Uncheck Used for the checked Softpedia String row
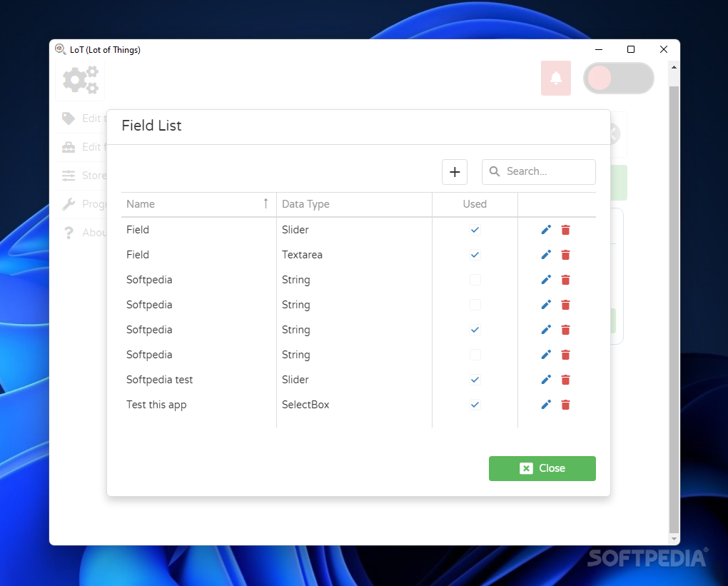This screenshot has width=728, height=586. 475,330
